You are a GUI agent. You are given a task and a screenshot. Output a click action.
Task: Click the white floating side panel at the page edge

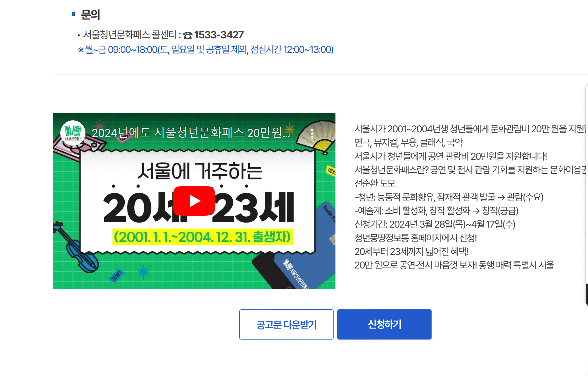click(x=586, y=195)
